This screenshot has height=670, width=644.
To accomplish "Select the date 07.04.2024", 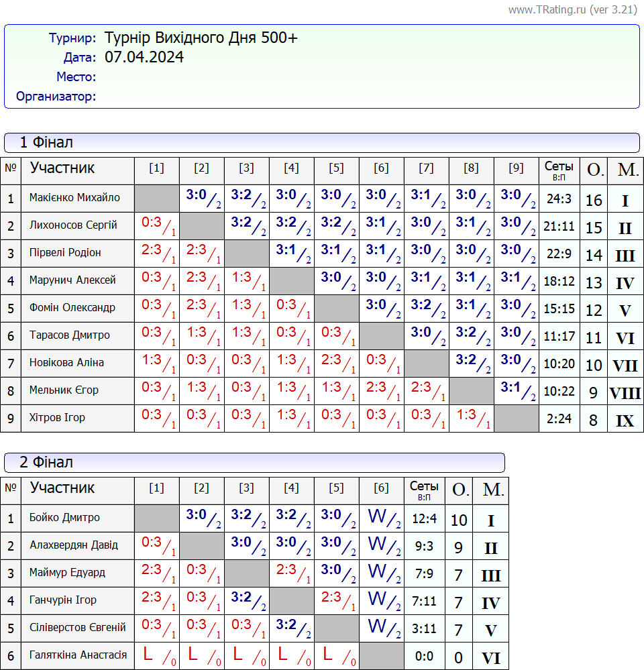I will pyautogui.click(x=144, y=57).
